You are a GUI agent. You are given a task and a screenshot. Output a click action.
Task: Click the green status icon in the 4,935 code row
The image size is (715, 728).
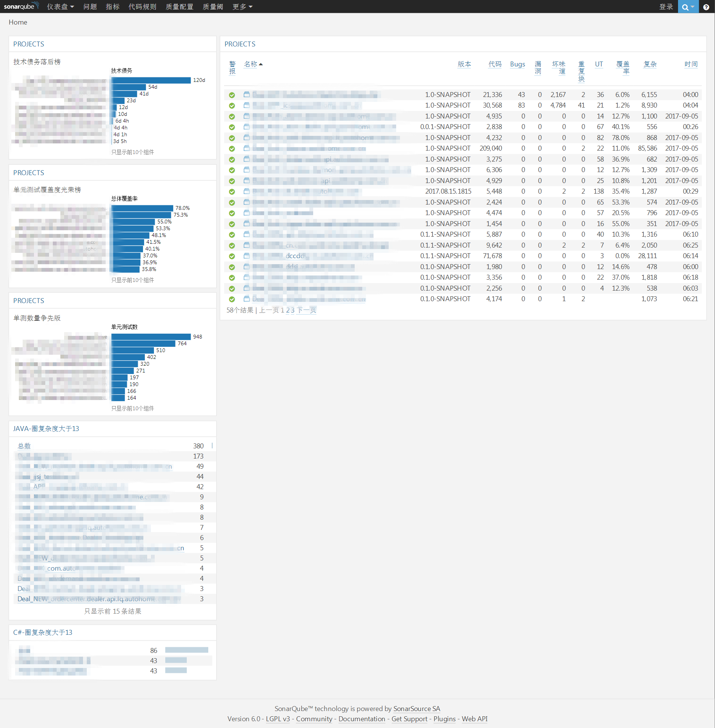click(x=232, y=117)
